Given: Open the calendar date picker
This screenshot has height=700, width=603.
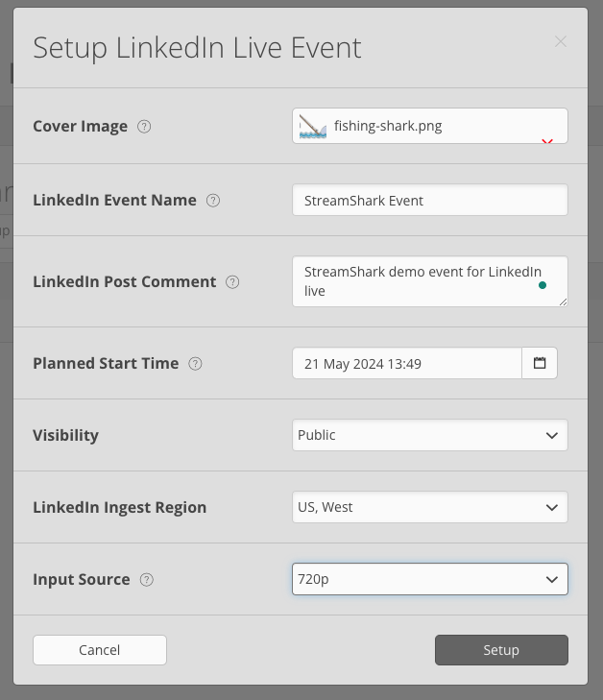Looking at the screenshot, I should click(x=540, y=363).
